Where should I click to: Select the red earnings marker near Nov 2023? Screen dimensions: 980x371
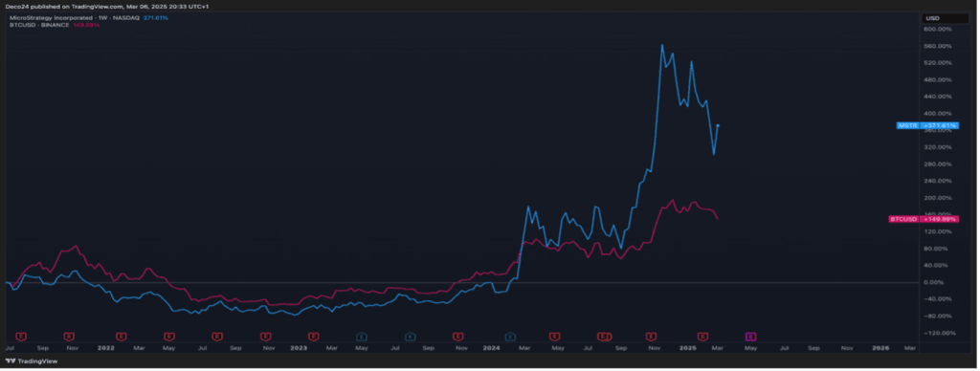pos(458,336)
